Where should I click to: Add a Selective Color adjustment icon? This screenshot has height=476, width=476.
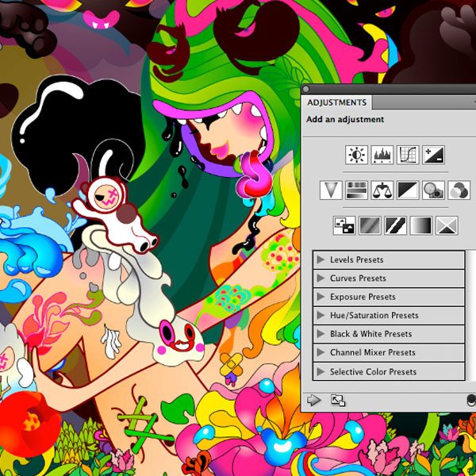coord(447,225)
